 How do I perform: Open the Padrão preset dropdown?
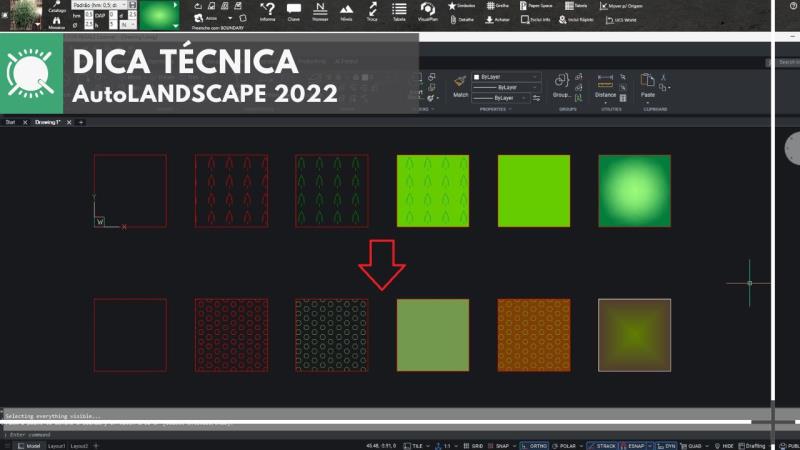click(x=99, y=5)
